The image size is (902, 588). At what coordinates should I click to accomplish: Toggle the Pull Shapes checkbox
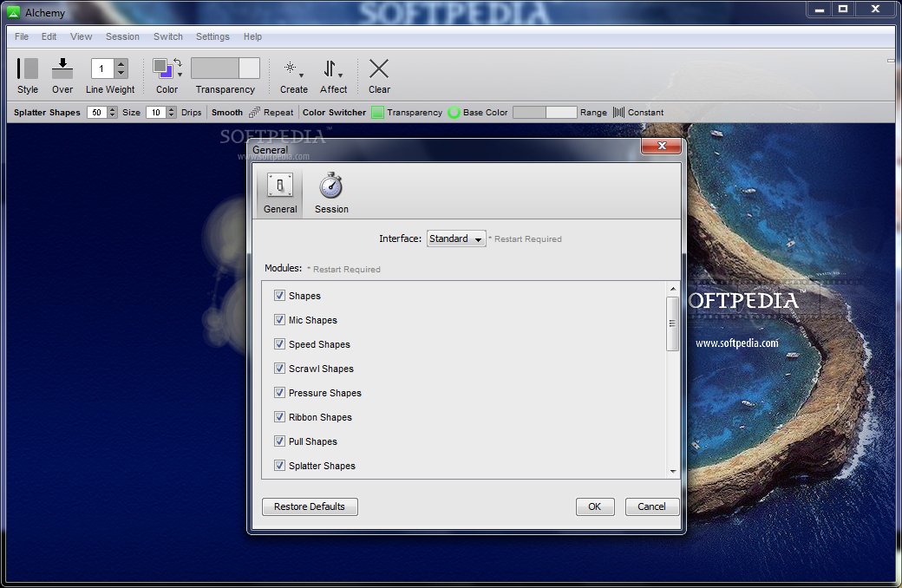[279, 441]
